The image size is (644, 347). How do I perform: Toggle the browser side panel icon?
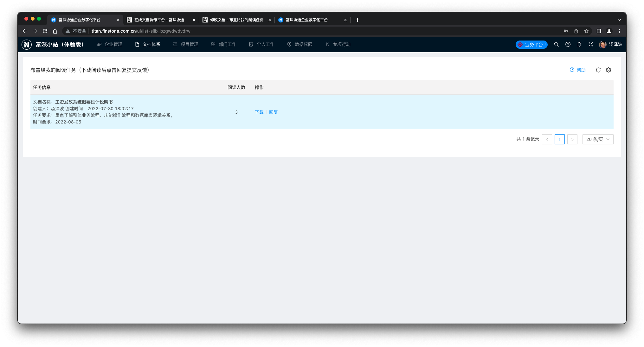pos(599,31)
